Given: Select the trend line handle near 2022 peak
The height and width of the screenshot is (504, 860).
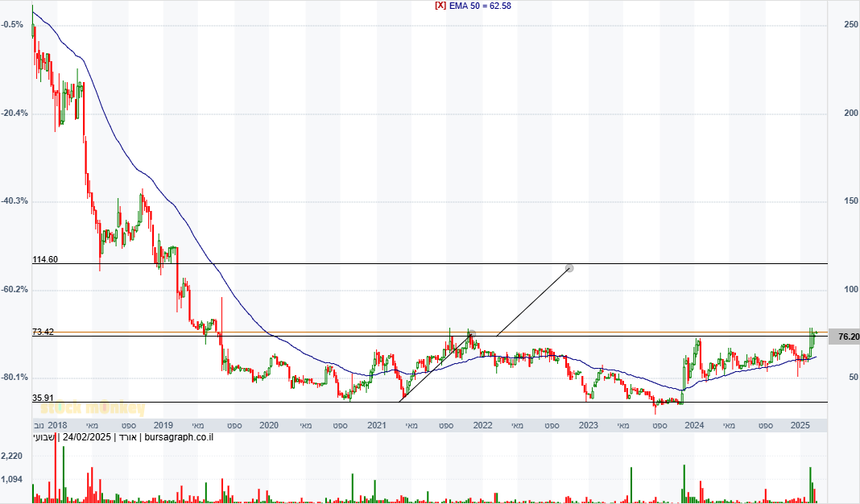Looking at the screenshot, I should pyautogui.click(x=472, y=333).
